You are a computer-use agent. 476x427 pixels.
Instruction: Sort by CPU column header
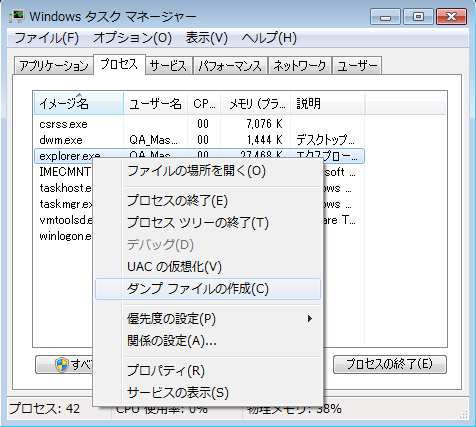pyautogui.click(x=204, y=104)
